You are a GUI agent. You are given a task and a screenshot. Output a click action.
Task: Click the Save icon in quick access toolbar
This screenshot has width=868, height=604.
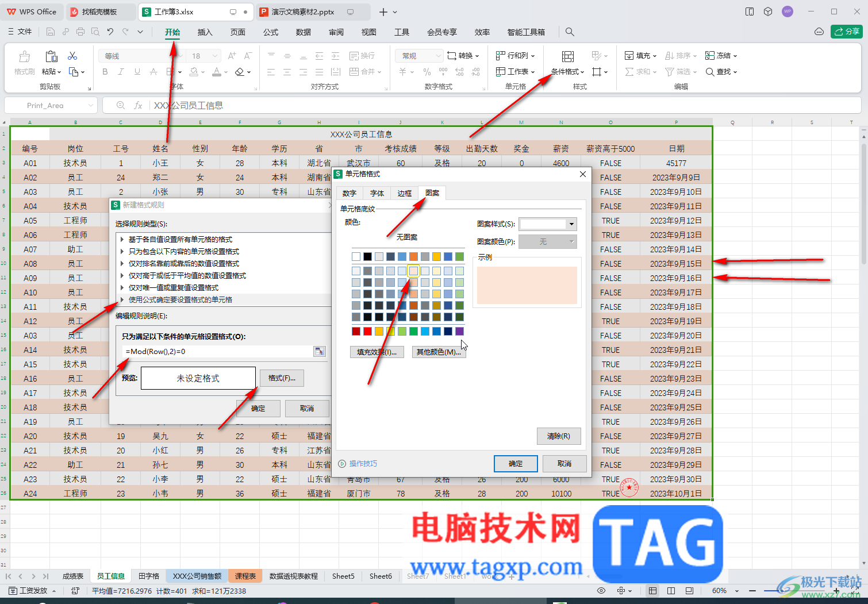(51, 32)
